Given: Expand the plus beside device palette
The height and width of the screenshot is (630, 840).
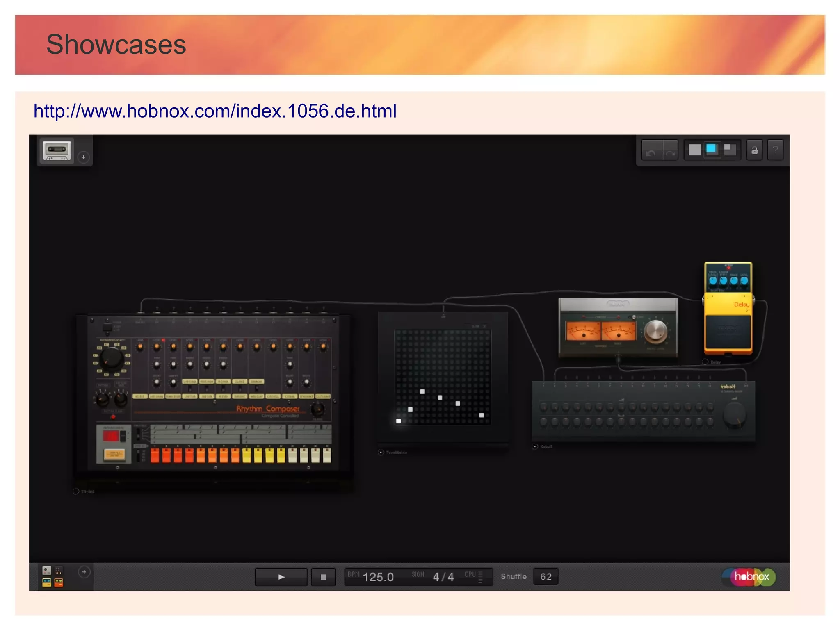Looking at the screenshot, I should [x=84, y=572].
